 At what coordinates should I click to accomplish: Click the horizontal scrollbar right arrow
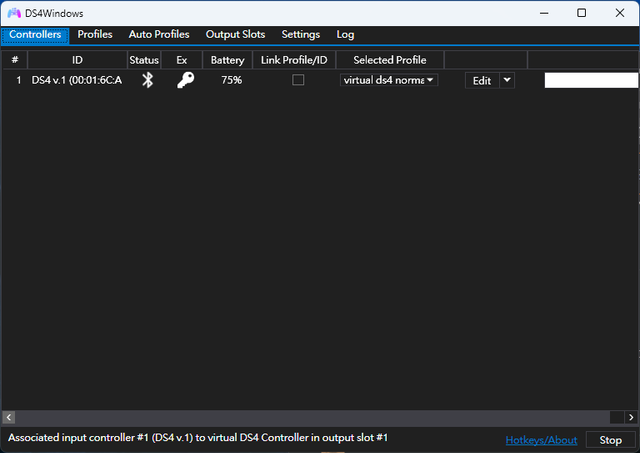tap(631, 417)
